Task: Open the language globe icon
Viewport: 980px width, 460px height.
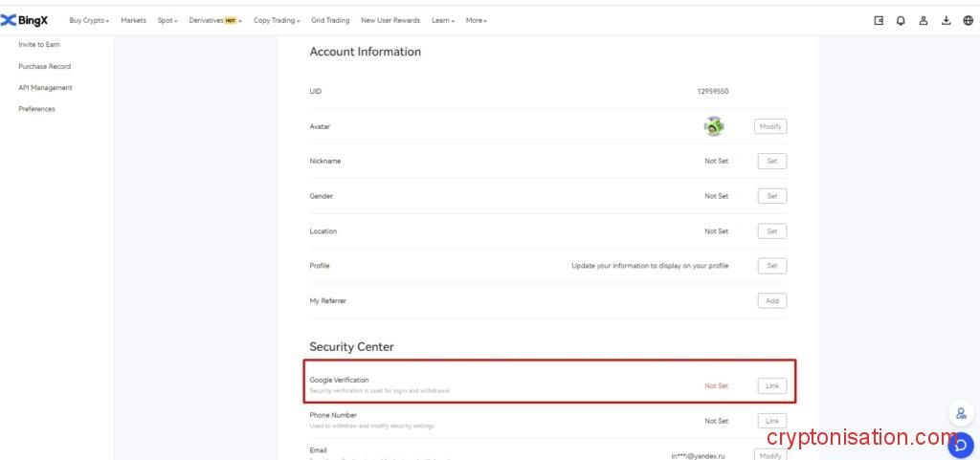Action: tap(968, 20)
